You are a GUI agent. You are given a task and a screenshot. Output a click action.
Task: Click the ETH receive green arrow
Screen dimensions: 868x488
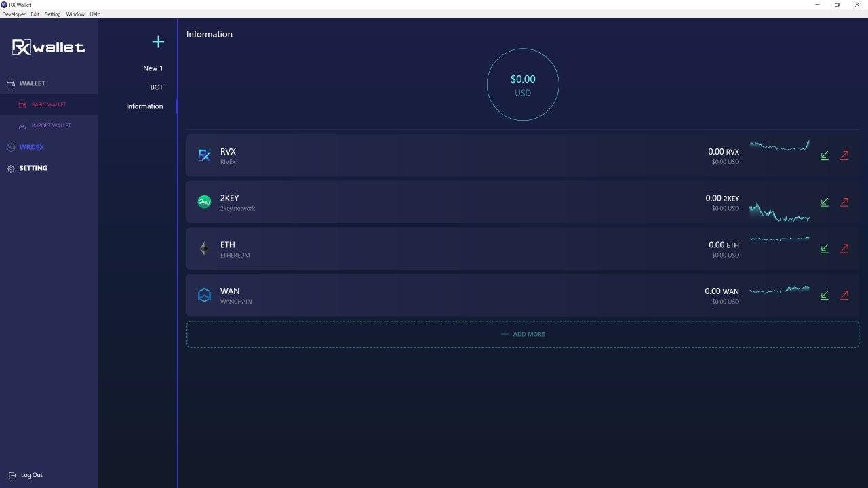[825, 249]
